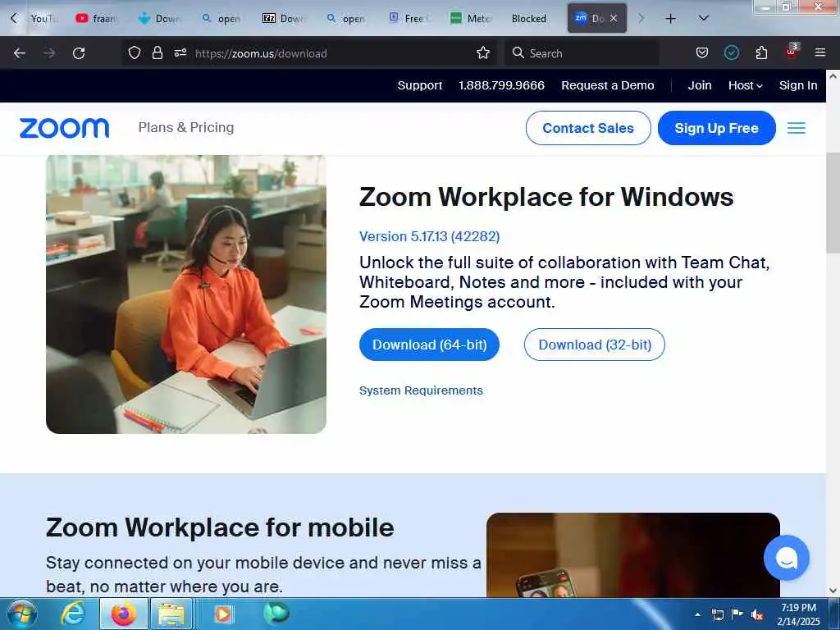Click the Zoom logo
Viewport: 840px width, 630px height.
[x=64, y=128]
